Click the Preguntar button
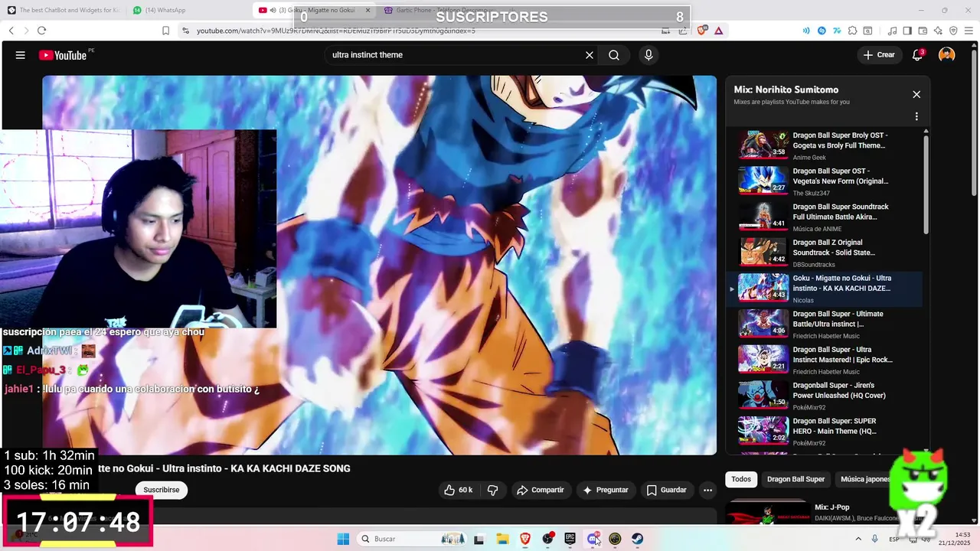The width and height of the screenshot is (980, 551). (606, 490)
